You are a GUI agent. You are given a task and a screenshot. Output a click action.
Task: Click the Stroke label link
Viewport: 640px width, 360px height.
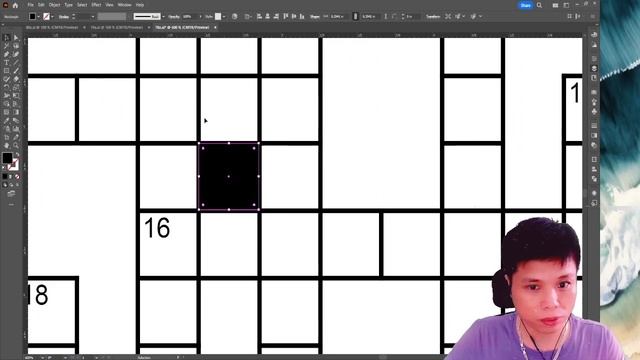[x=64, y=16]
